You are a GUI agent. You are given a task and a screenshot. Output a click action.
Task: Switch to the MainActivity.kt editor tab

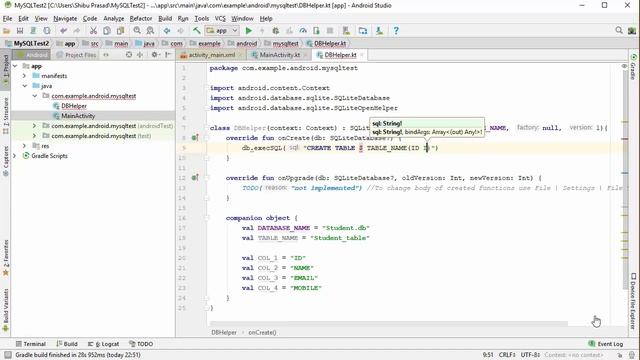[280, 55]
